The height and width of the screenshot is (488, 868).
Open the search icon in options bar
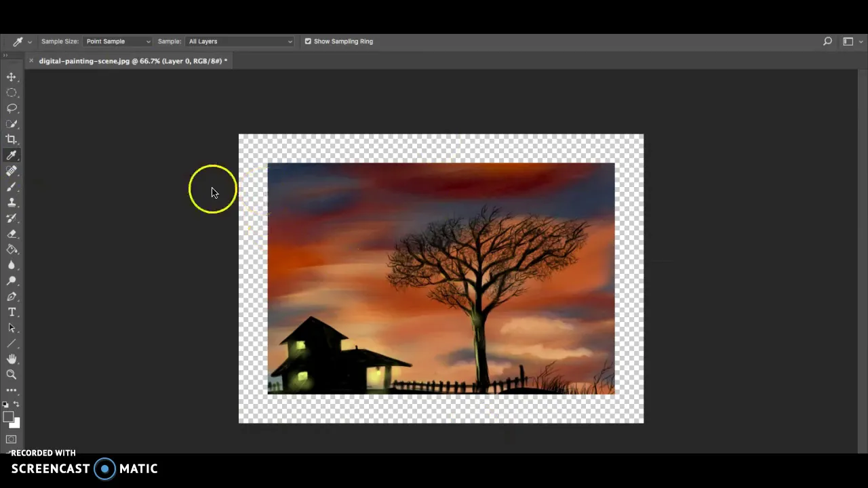tap(827, 41)
